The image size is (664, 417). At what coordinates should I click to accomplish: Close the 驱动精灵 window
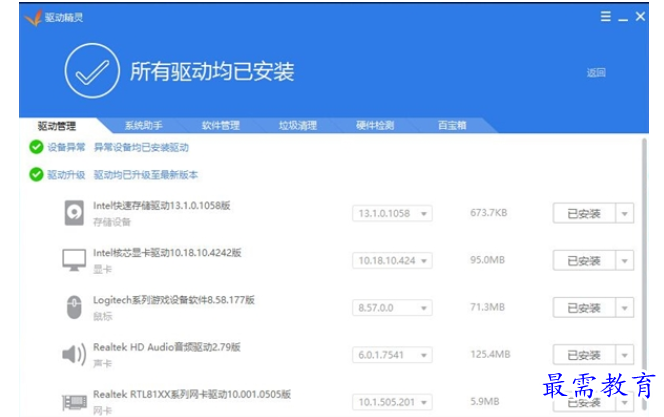pyautogui.click(x=640, y=17)
